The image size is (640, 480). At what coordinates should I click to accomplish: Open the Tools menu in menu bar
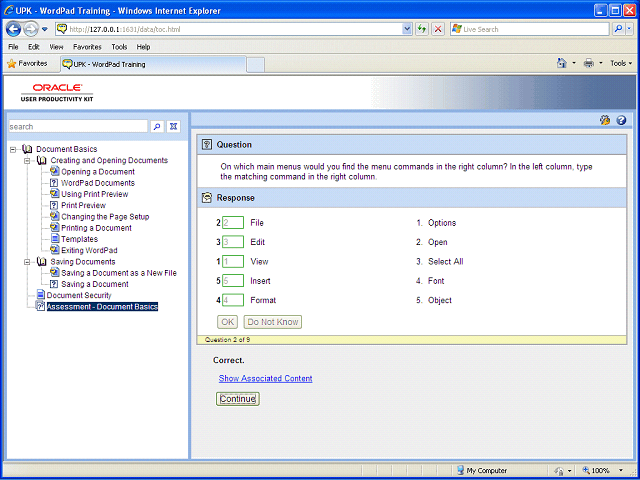click(x=119, y=47)
